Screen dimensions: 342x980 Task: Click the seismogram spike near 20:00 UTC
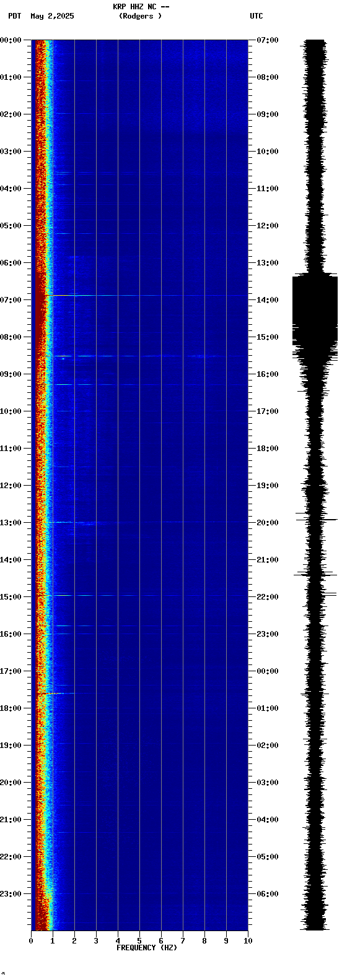tap(316, 519)
